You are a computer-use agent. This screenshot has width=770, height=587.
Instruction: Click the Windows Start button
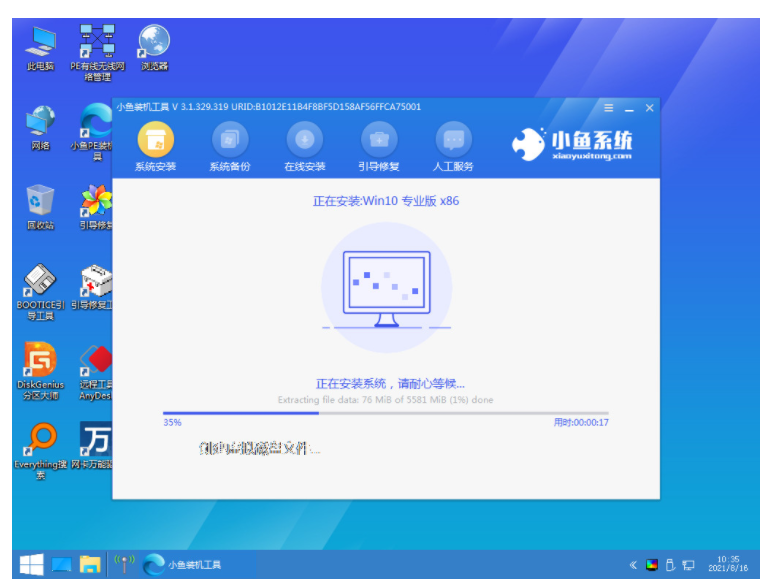click(31, 565)
